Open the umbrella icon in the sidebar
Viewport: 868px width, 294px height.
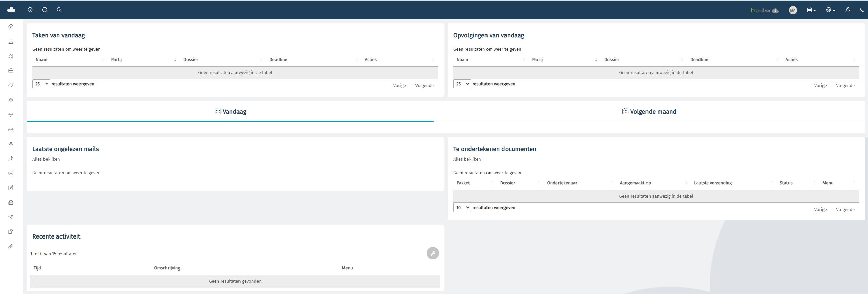[x=11, y=115]
